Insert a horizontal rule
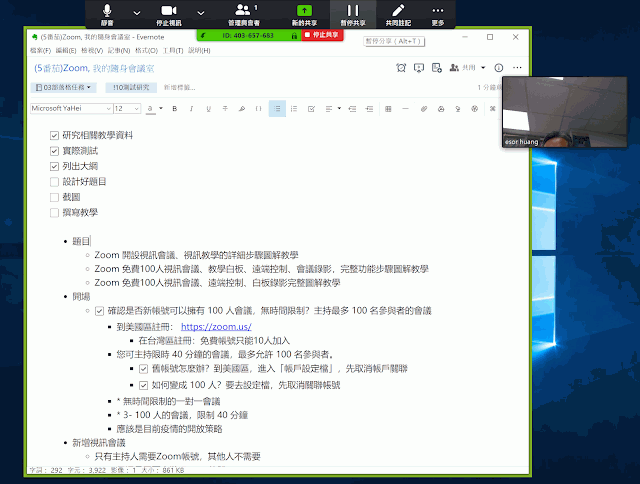The height and width of the screenshot is (484, 640). (405, 109)
